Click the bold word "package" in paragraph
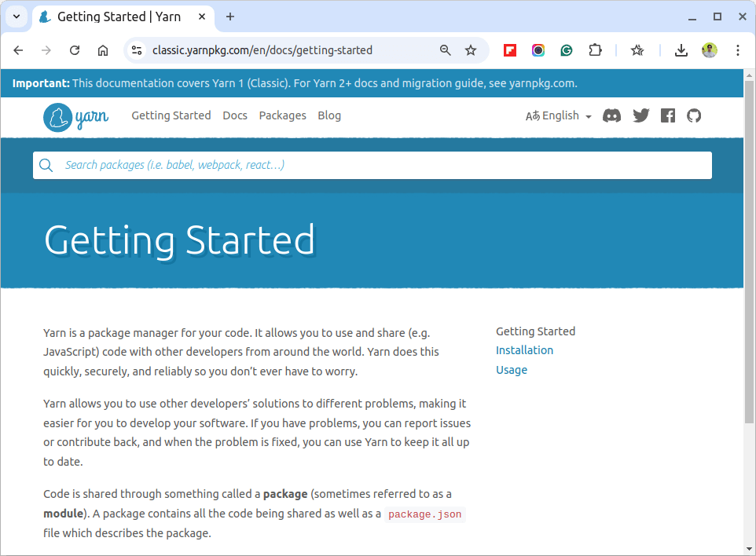The width and height of the screenshot is (756, 556). [x=285, y=494]
